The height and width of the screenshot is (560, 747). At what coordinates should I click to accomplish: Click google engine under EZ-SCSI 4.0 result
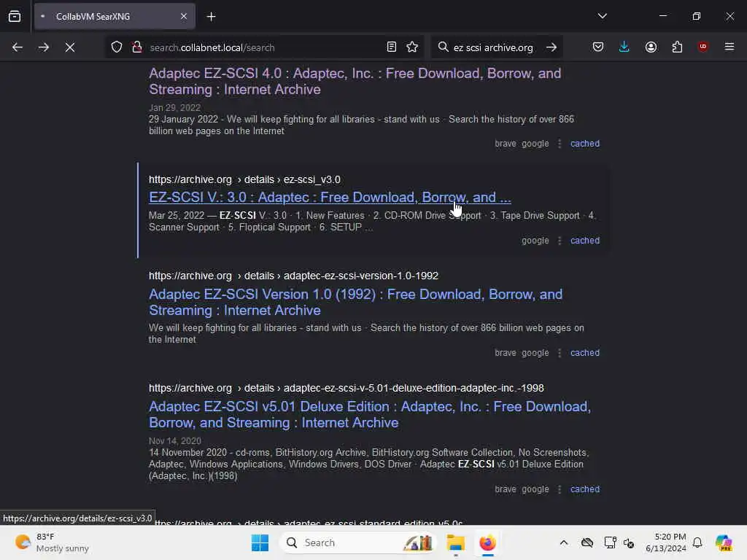535,144
